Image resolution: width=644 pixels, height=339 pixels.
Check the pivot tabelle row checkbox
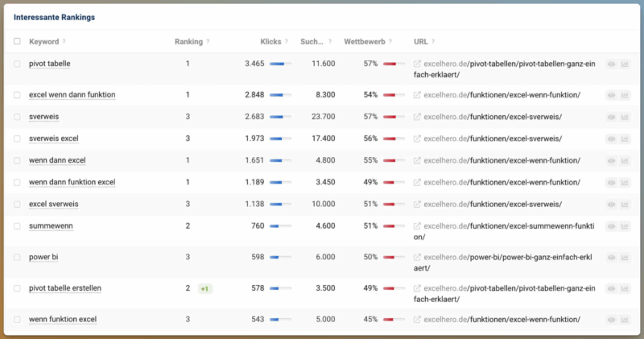click(x=17, y=64)
